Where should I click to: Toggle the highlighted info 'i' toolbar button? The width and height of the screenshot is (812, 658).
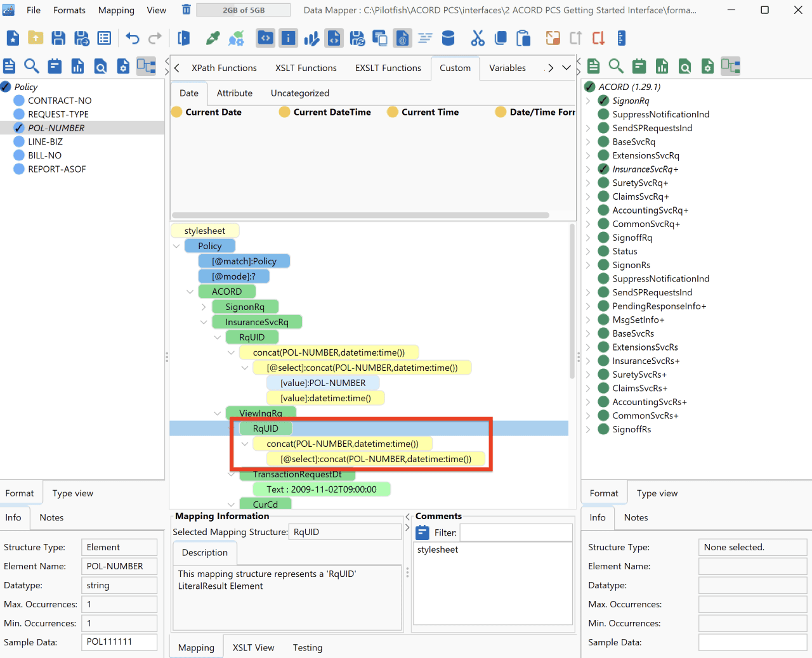(x=288, y=38)
